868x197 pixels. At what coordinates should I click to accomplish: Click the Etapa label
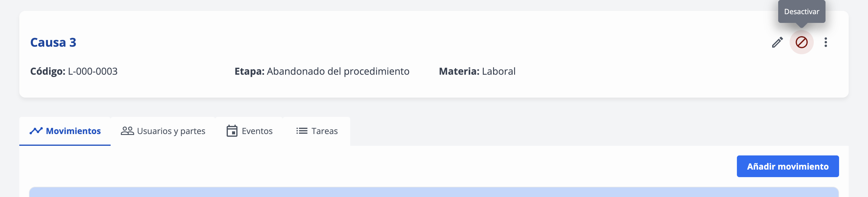[x=249, y=71]
